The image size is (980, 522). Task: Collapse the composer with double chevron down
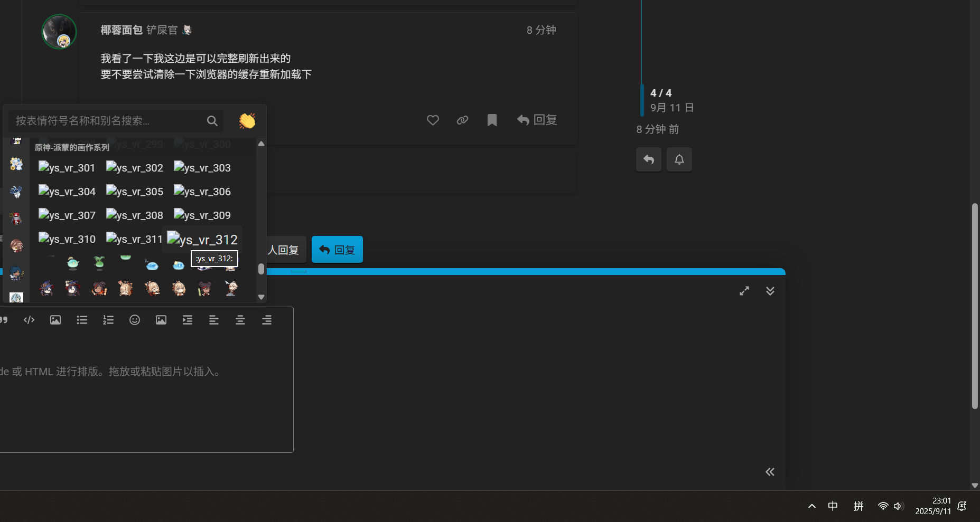[x=770, y=291]
